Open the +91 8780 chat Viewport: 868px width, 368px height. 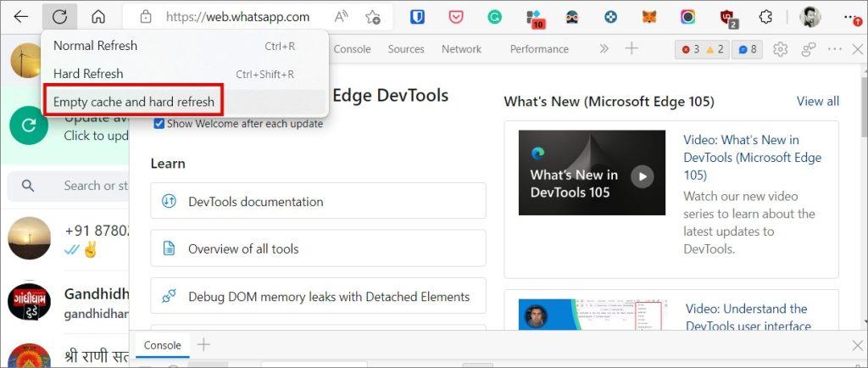click(x=64, y=239)
